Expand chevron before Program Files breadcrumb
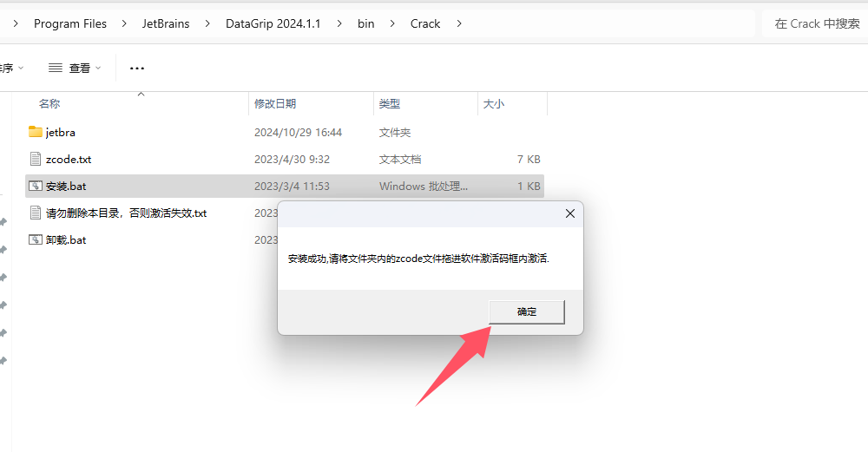Image resolution: width=868 pixels, height=452 pixels. click(16, 23)
